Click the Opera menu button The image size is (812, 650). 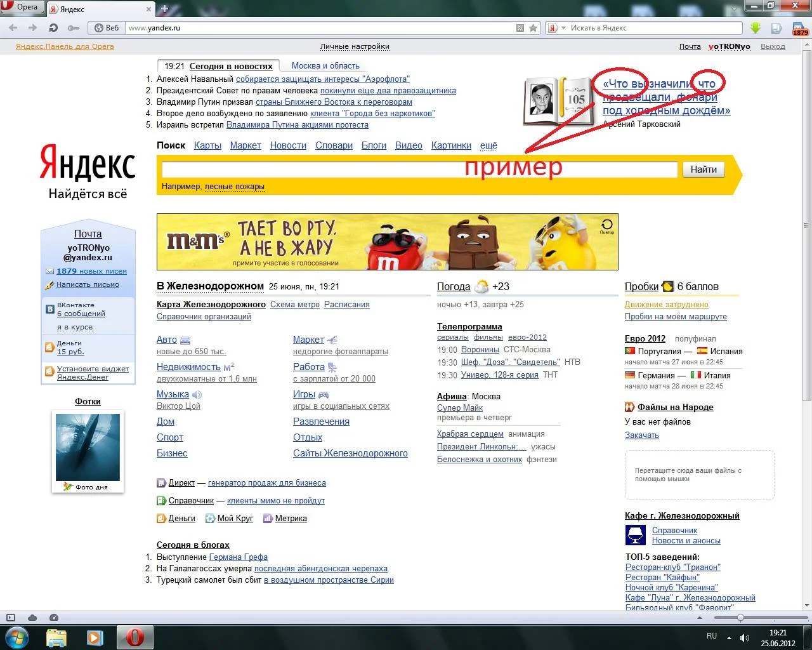(x=22, y=8)
